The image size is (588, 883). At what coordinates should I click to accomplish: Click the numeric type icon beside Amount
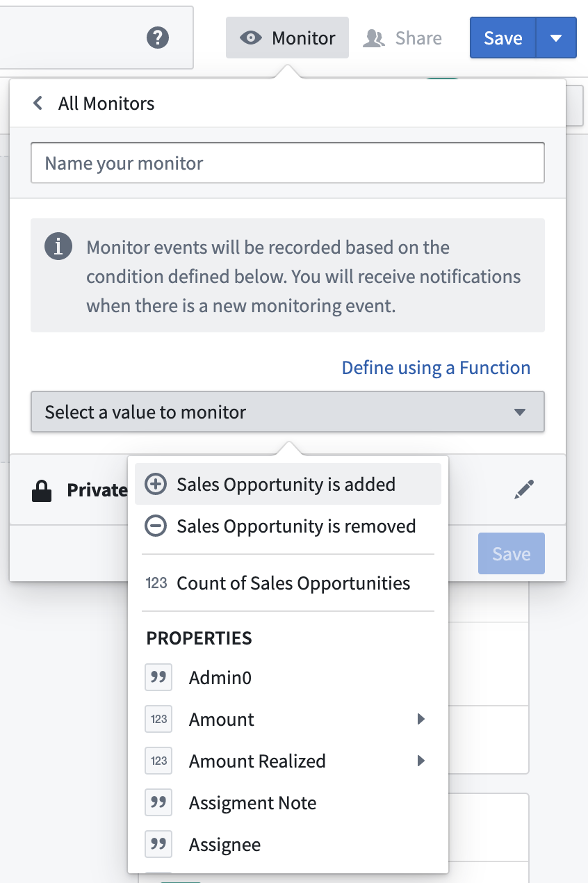point(158,719)
